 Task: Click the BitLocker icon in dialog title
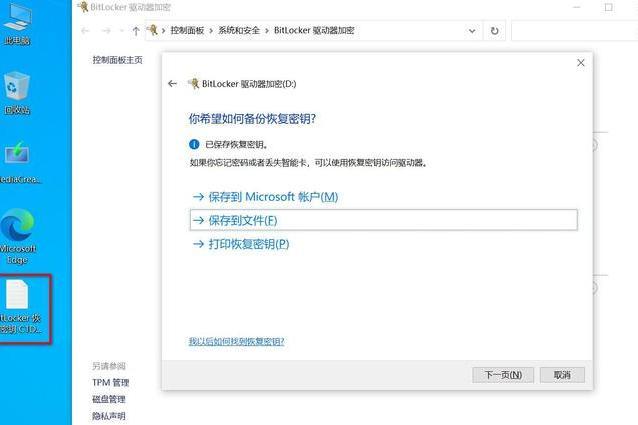pos(193,84)
